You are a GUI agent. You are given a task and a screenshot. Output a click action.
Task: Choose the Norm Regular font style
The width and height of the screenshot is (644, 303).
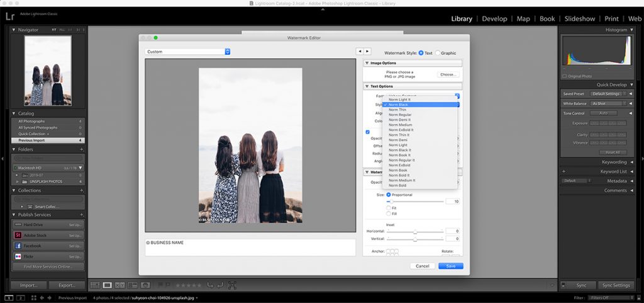click(x=419, y=115)
